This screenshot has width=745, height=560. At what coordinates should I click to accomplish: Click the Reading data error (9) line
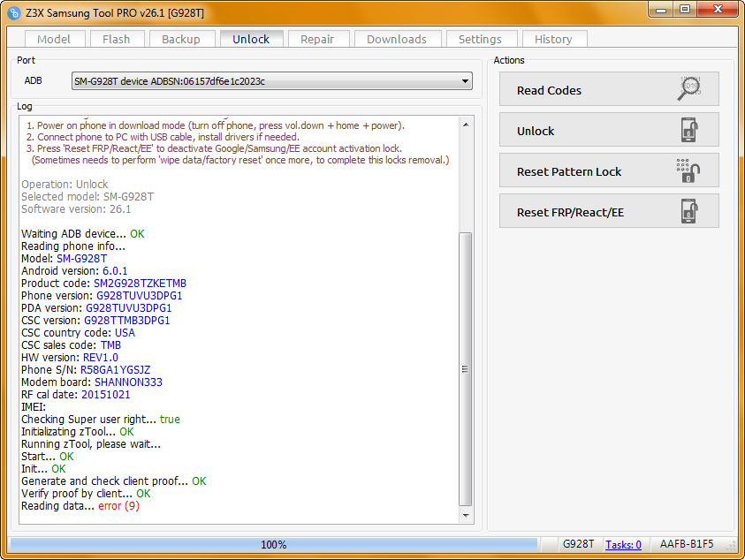click(80, 506)
